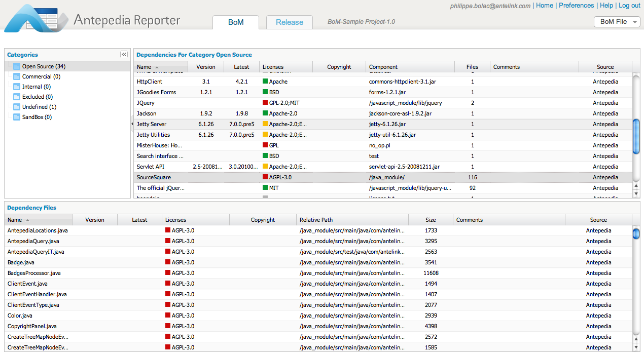The image size is (644, 355).
Task: Select the BoM tab
Action: pyautogui.click(x=236, y=22)
